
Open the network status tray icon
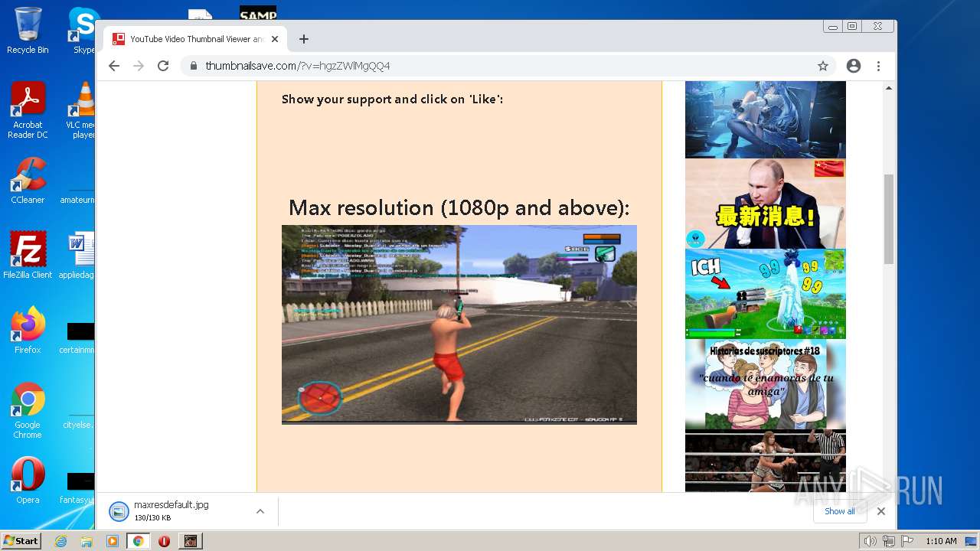[x=889, y=541]
